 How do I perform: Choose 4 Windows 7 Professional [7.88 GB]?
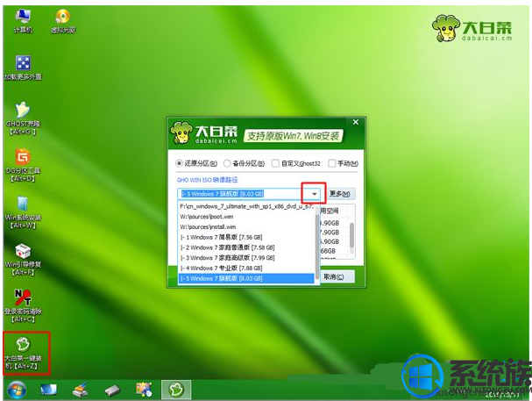tap(246, 268)
